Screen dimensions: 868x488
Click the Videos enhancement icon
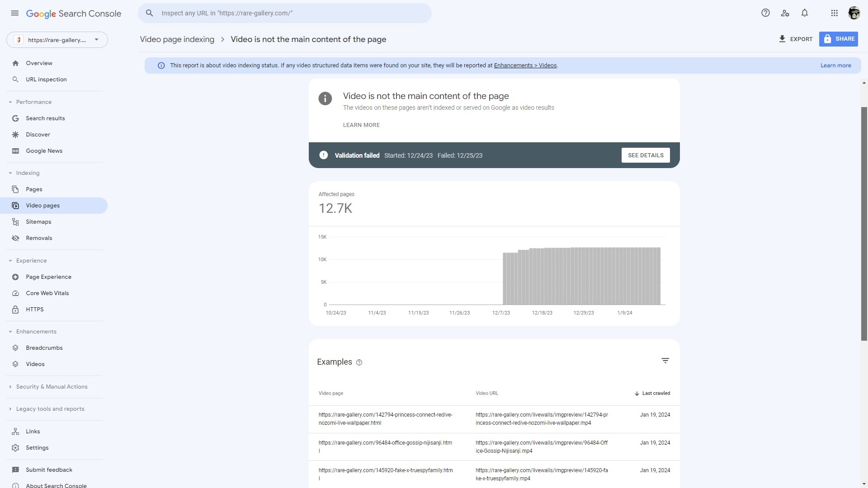pyautogui.click(x=15, y=364)
